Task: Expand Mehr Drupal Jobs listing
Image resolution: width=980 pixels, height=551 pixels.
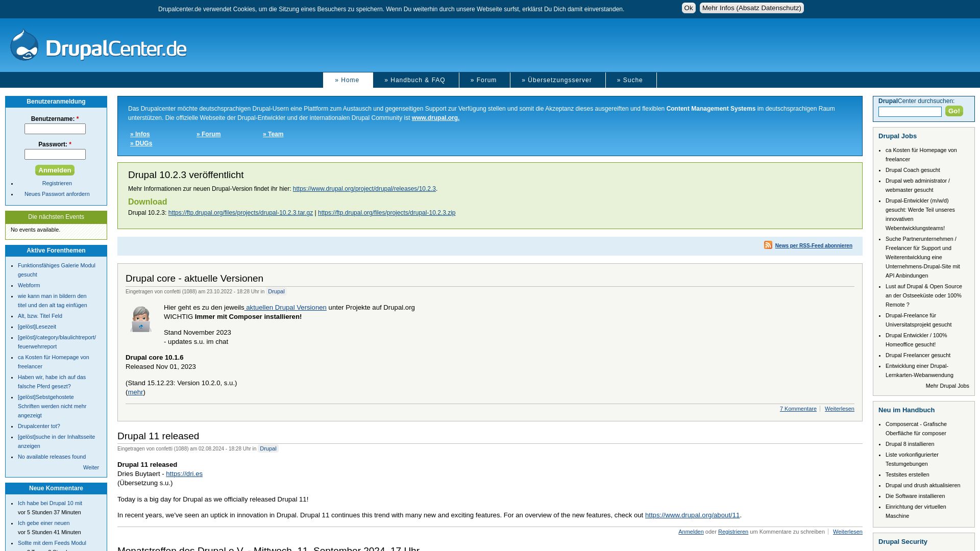Action: [x=947, y=386]
